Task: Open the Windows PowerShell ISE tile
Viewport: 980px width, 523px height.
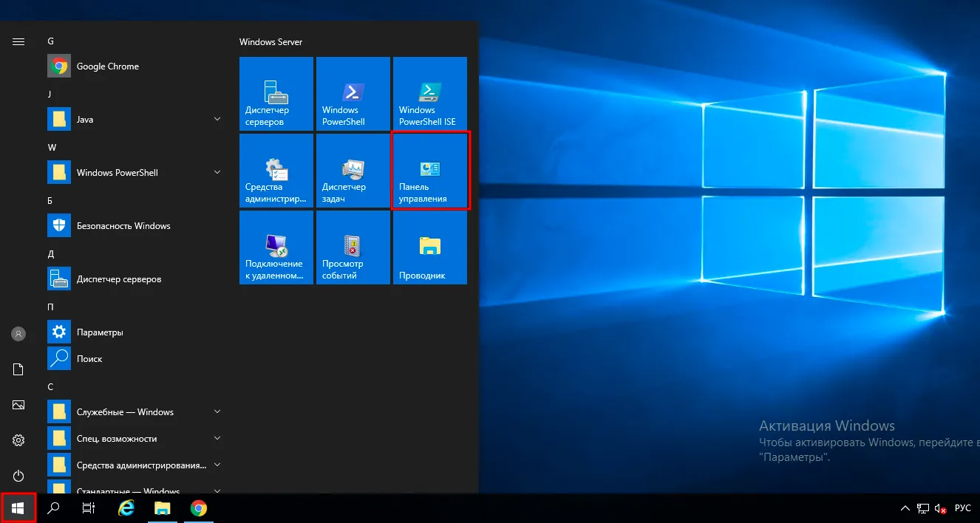Action: pos(430,94)
